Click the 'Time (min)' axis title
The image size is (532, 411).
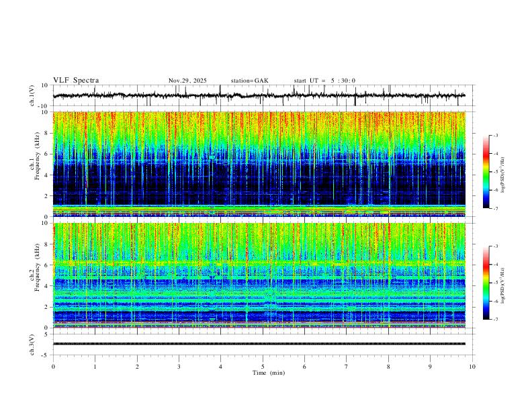(x=269, y=373)
